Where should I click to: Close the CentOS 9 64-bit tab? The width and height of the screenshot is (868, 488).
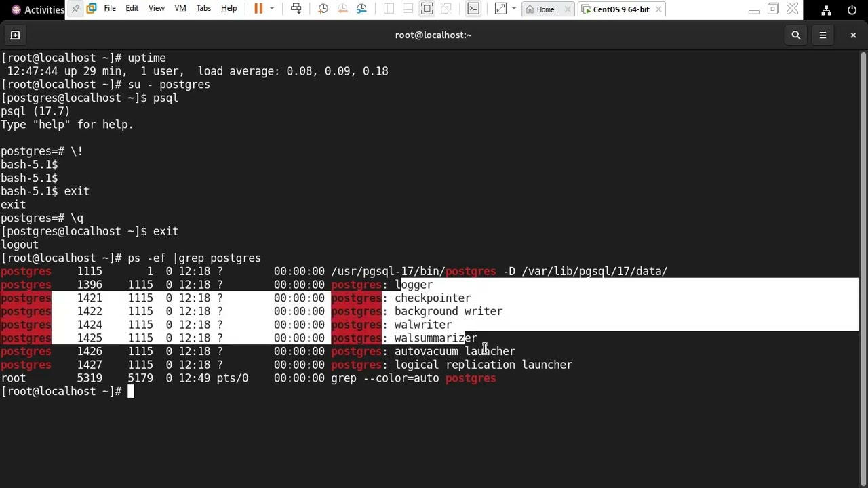pyautogui.click(x=658, y=9)
